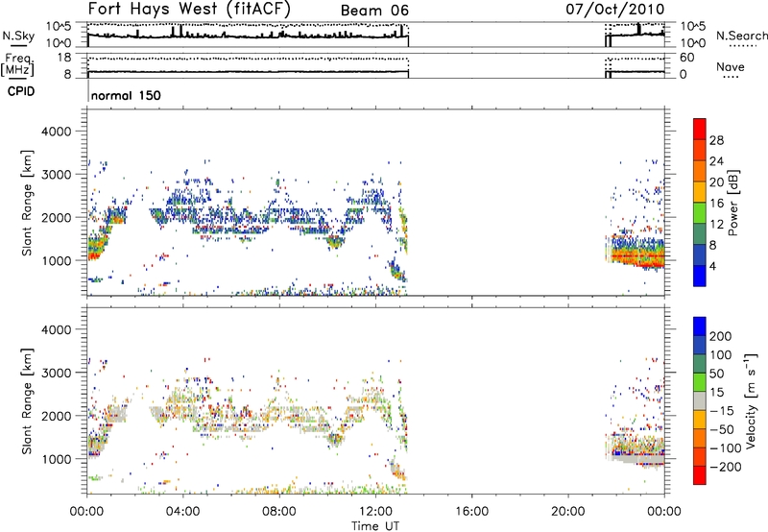Click the "16" Power colorbar value
The height and width of the screenshot is (532, 768).
point(716,204)
